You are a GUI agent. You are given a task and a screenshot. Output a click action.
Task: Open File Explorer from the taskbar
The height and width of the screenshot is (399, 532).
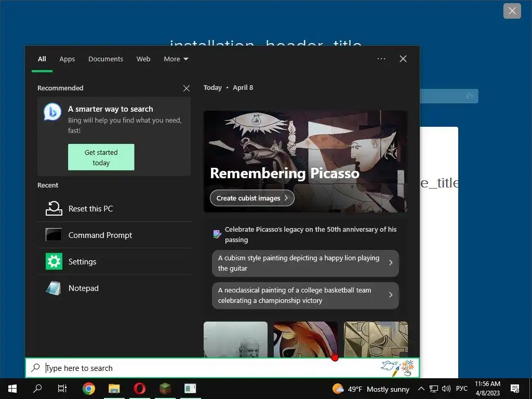tap(114, 389)
